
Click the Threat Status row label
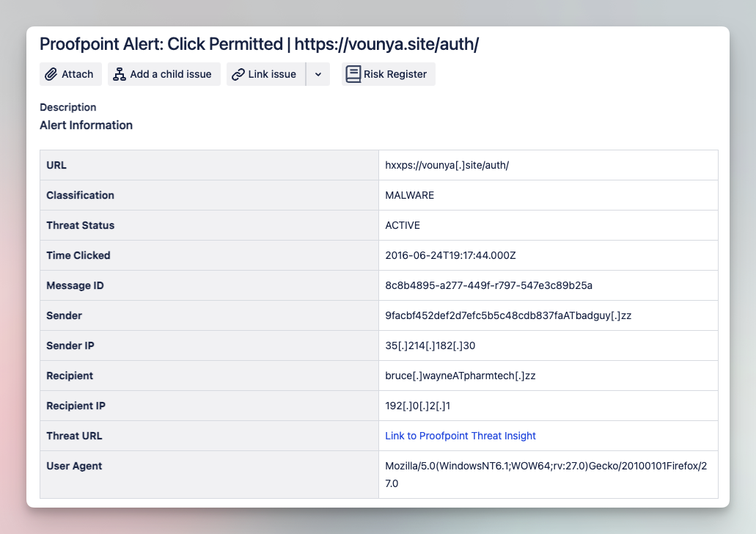click(80, 225)
